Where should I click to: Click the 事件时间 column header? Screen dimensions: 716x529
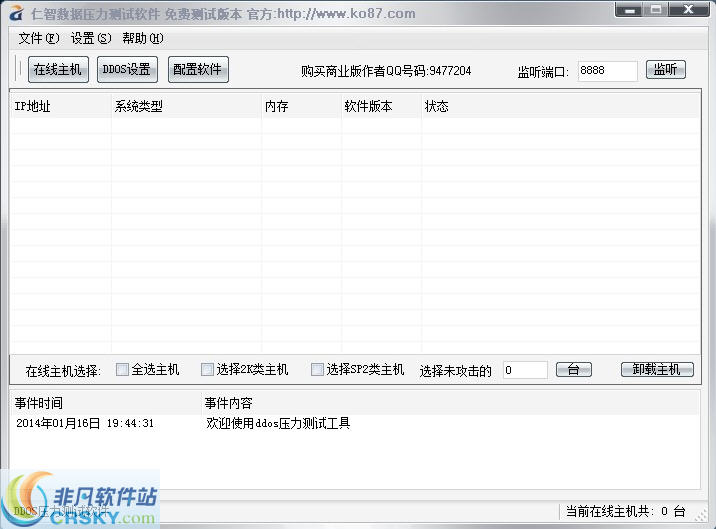[106, 403]
